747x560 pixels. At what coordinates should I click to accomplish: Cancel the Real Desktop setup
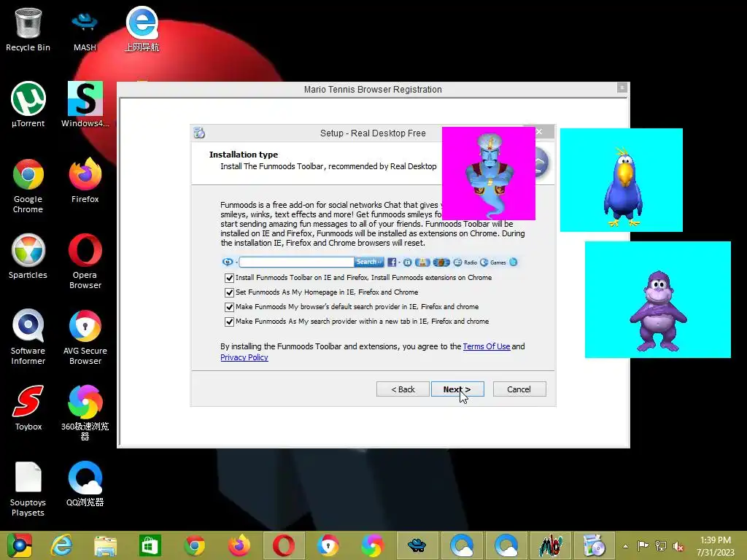click(x=519, y=389)
